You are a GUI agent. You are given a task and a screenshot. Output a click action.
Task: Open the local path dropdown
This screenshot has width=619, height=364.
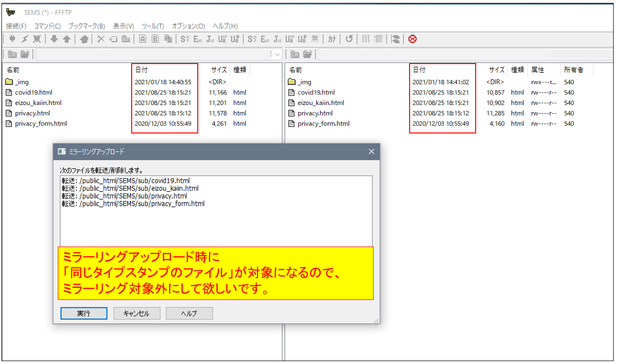(x=278, y=54)
